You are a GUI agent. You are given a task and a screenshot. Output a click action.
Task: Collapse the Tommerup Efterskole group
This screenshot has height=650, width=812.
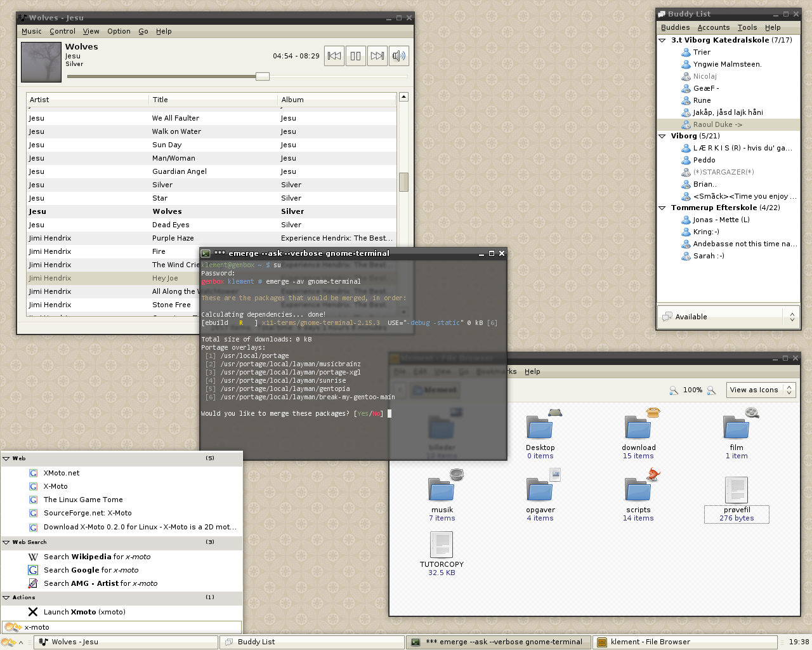click(662, 208)
